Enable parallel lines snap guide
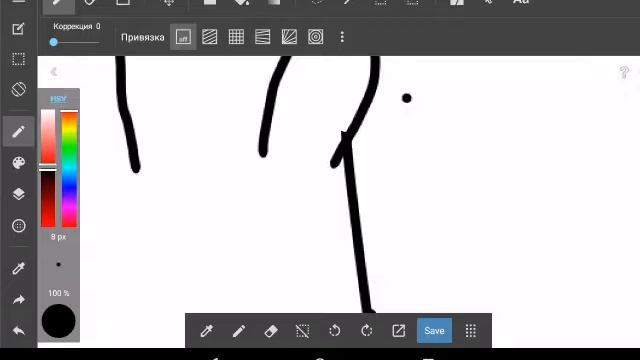Screen dimensions: 640x360 210,37
